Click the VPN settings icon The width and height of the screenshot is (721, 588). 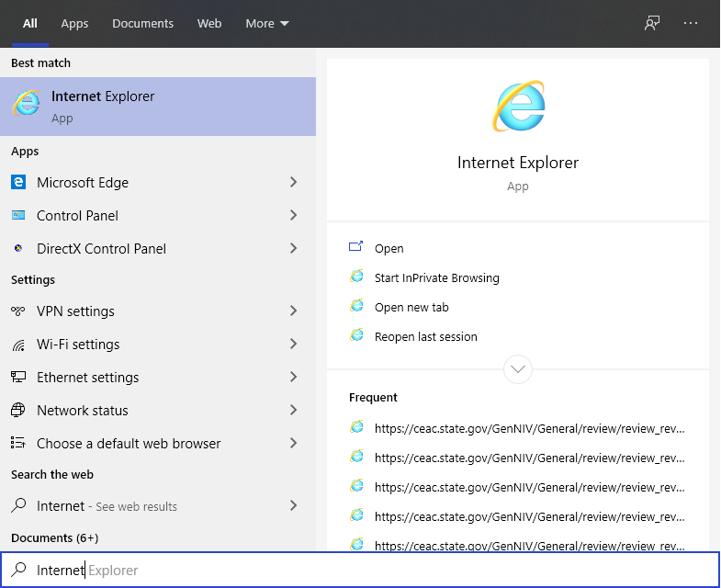click(18, 311)
